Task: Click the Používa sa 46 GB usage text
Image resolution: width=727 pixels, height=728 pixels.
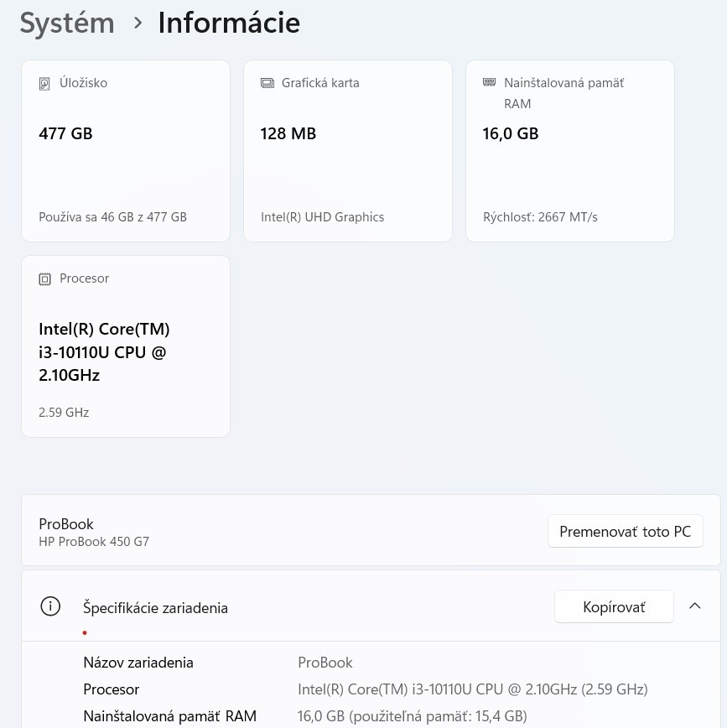Action: 112,217
